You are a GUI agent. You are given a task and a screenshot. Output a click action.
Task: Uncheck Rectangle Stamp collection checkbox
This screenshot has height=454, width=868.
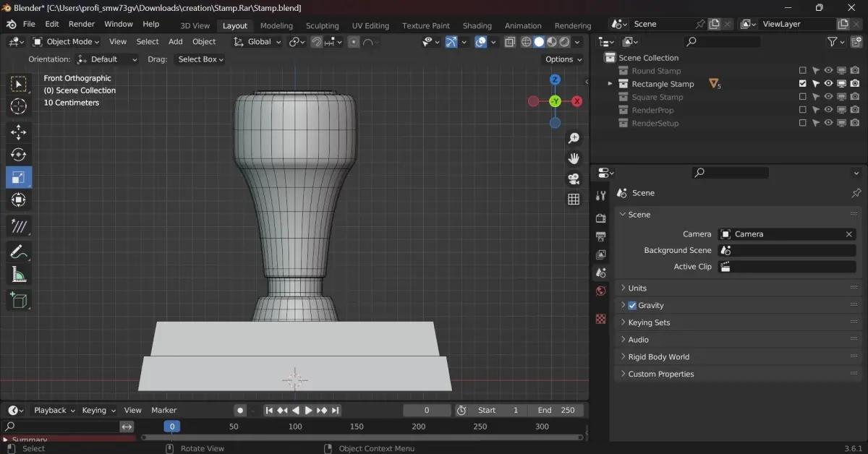(802, 84)
